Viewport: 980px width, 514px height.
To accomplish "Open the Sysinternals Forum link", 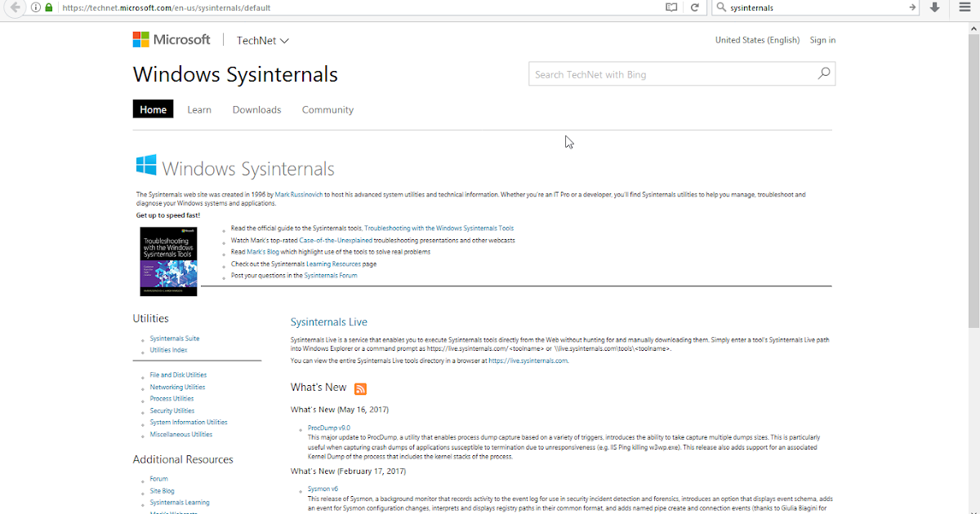I will pyautogui.click(x=331, y=276).
